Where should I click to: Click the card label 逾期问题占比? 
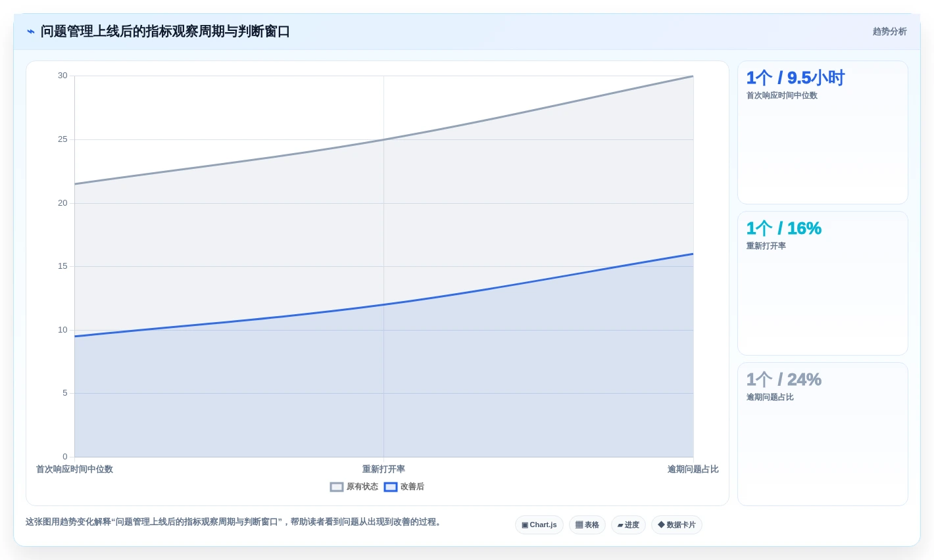770,397
